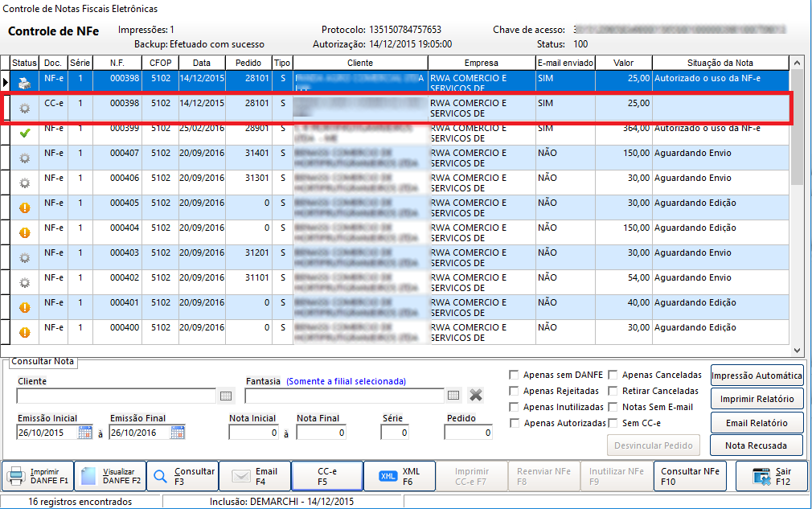
Task: Click the Pedido filter field
Action: tap(468, 433)
